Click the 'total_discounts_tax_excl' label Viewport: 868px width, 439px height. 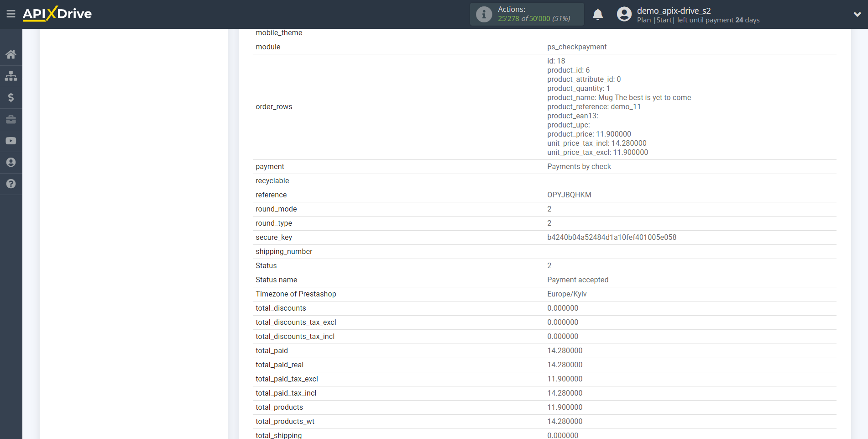click(296, 322)
